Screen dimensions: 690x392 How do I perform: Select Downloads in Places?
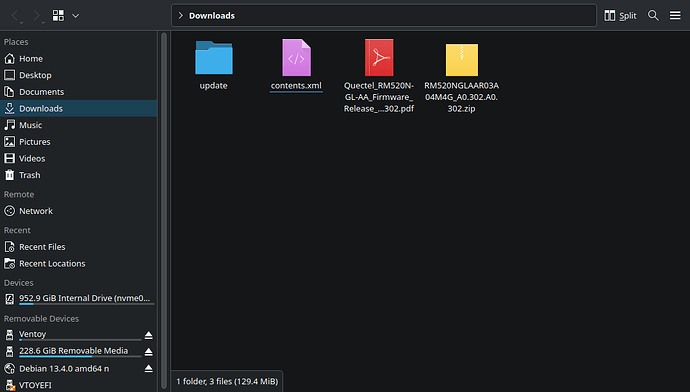(78, 109)
